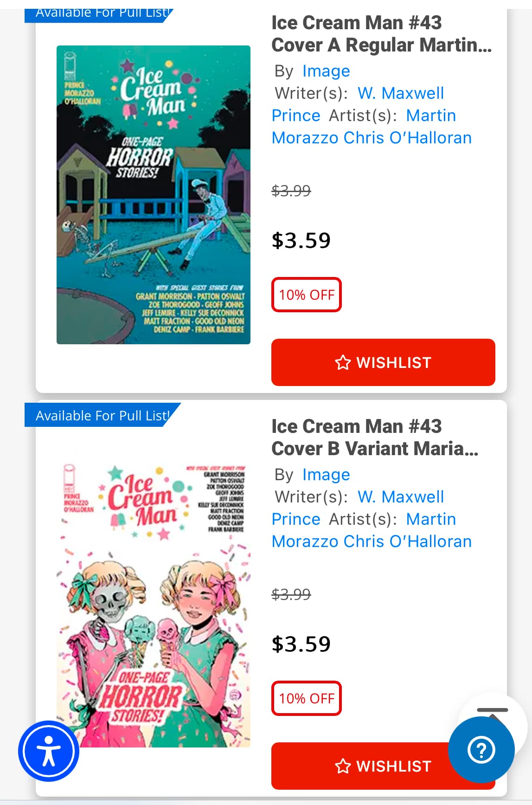Click the 10% OFF badge on Cover A
532x805 pixels.
coord(307,295)
